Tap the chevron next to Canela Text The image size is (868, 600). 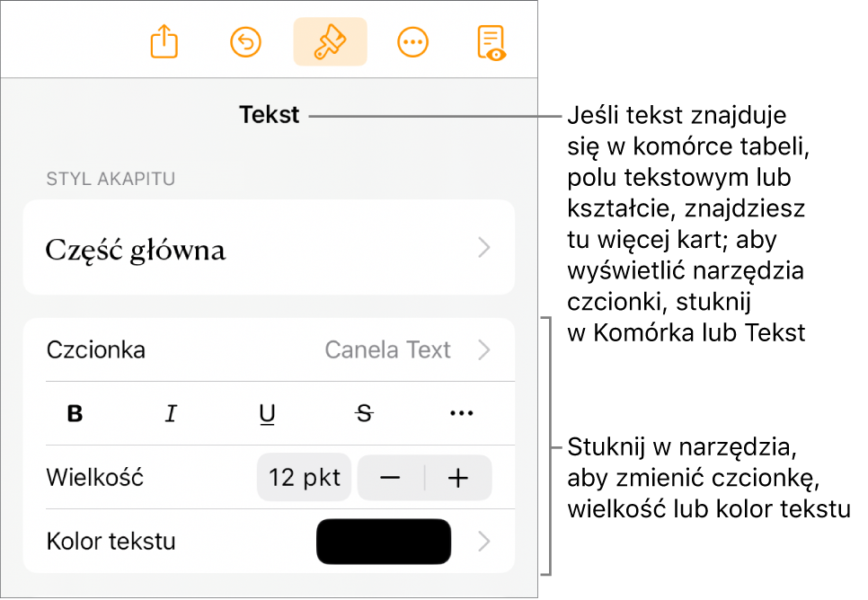tap(483, 349)
